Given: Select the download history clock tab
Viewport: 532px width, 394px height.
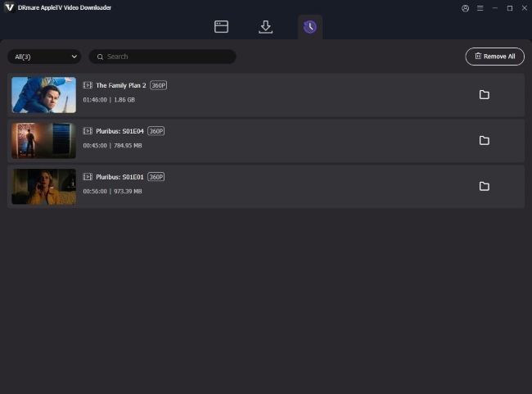Looking at the screenshot, I should tap(309, 27).
